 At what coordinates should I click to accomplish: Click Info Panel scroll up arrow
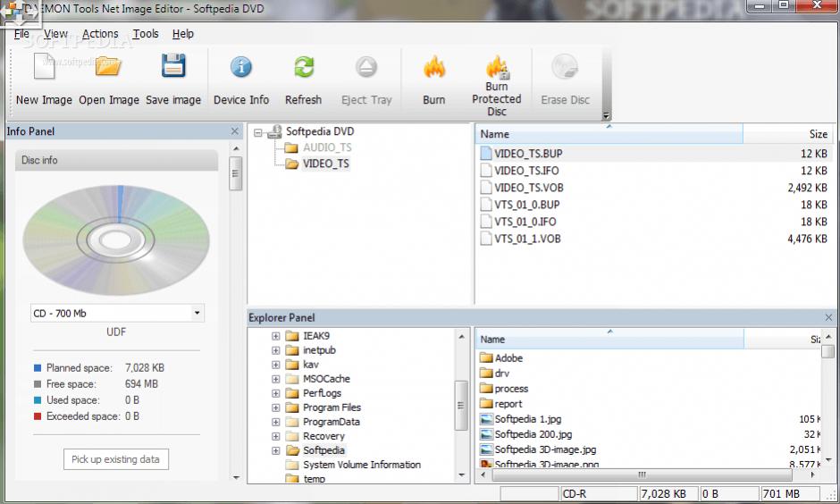pos(236,148)
